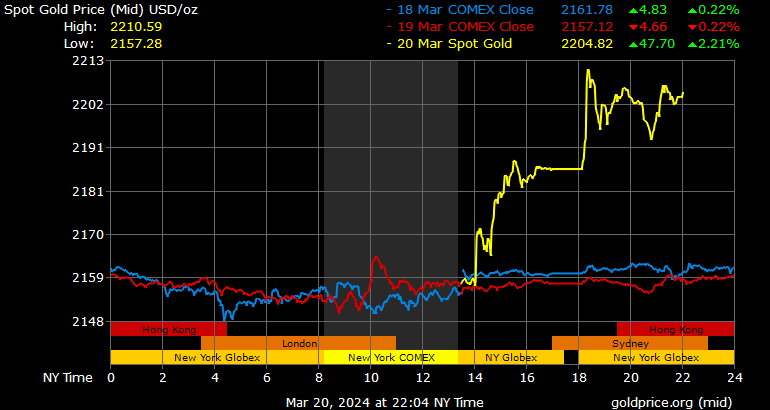Screen dimensions: 770x410
Task: Click the red dash before 19 Mar COMEX Close
Action: pos(389,27)
